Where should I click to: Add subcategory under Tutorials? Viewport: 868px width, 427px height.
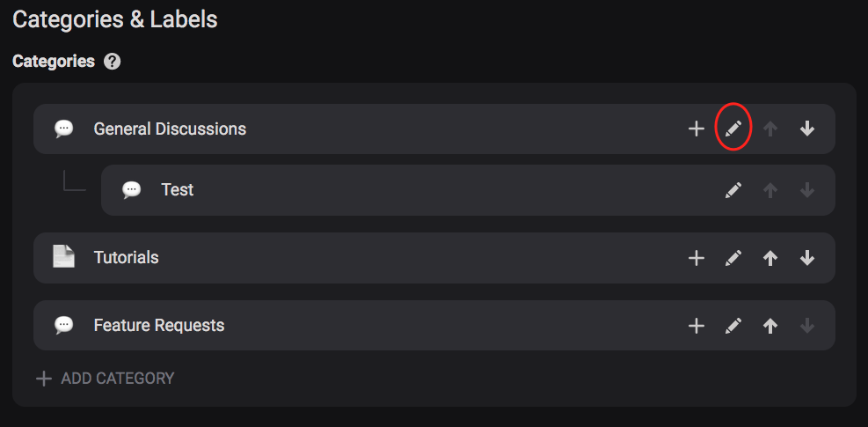(x=696, y=258)
